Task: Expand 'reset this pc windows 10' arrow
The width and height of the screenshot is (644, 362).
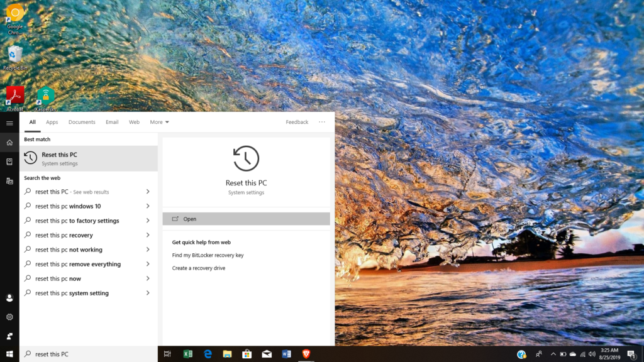Action: click(148, 206)
